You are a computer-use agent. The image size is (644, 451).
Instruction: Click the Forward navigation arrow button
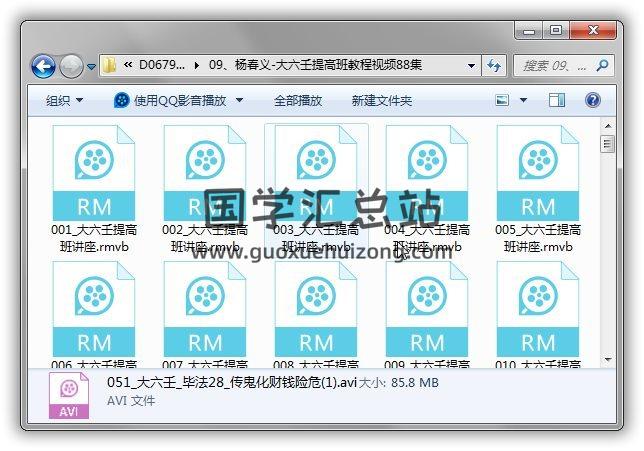[71, 67]
